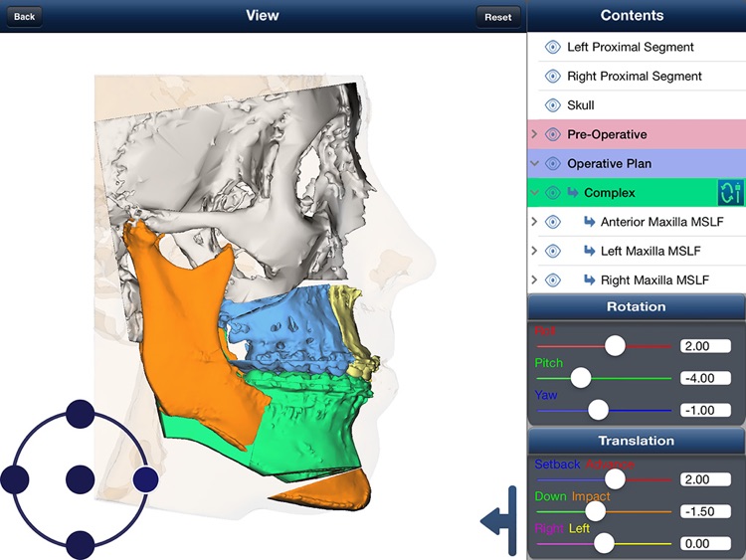
Task: Collapse the Operative Plan group chevron
Action: pos(534,164)
